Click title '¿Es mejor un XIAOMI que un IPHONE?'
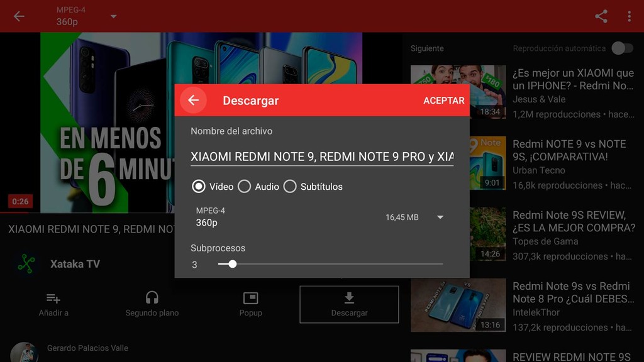 (573, 79)
